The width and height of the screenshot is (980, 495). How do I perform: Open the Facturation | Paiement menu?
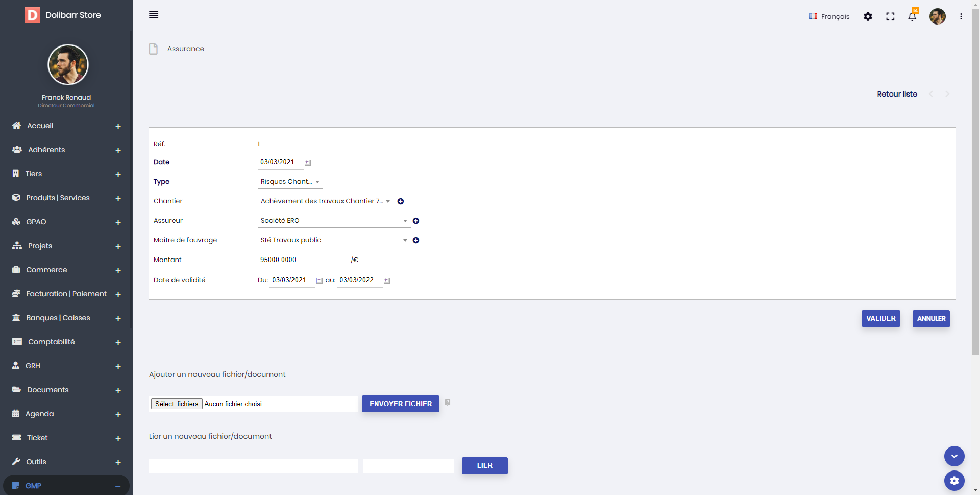pos(66,294)
